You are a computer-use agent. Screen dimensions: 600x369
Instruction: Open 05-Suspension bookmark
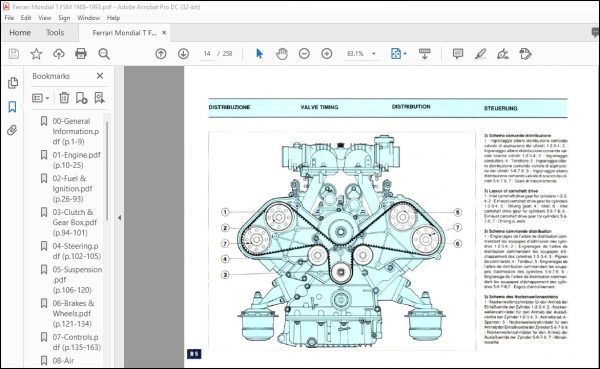pos(77,280)
